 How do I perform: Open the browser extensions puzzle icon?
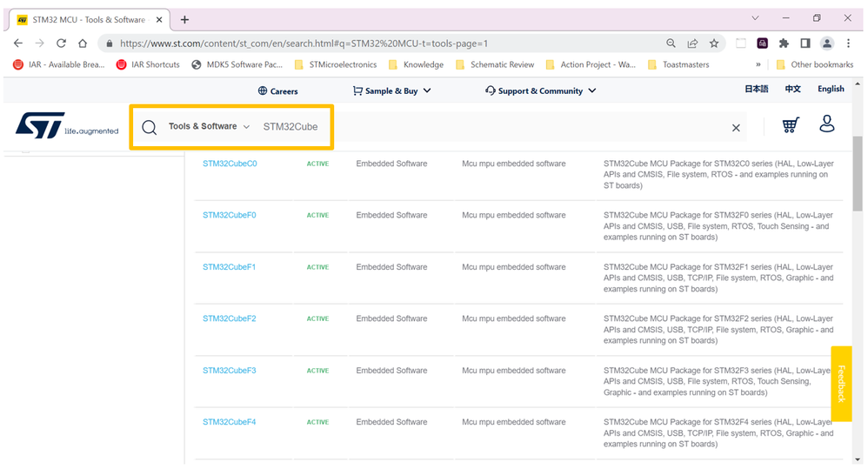[x=784, y=44]
